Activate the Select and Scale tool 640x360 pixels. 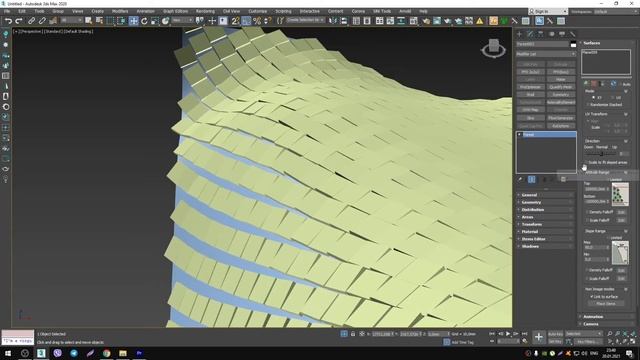click(x=155, y=20)
